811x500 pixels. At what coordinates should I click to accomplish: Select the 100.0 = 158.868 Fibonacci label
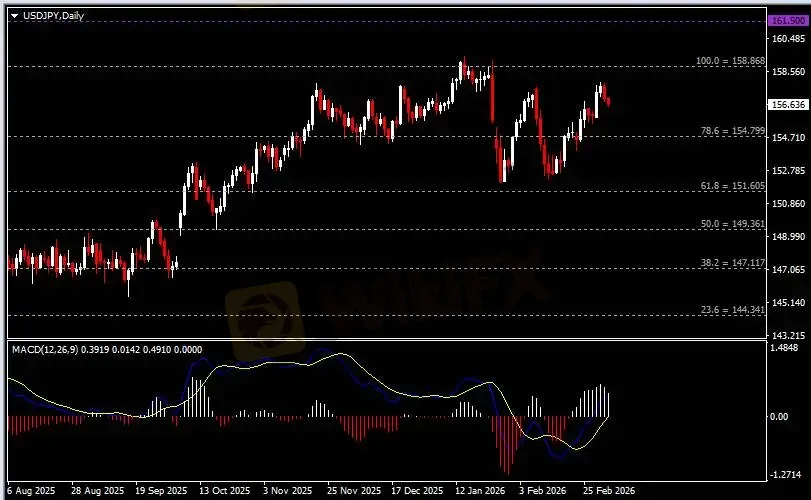click(x=730, y=61)
